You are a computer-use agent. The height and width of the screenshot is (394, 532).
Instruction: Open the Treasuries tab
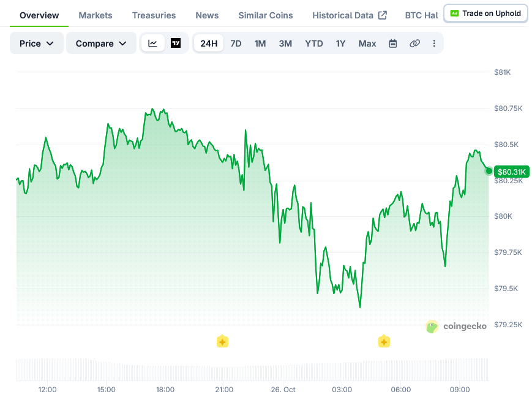click(x=154, y=15)
